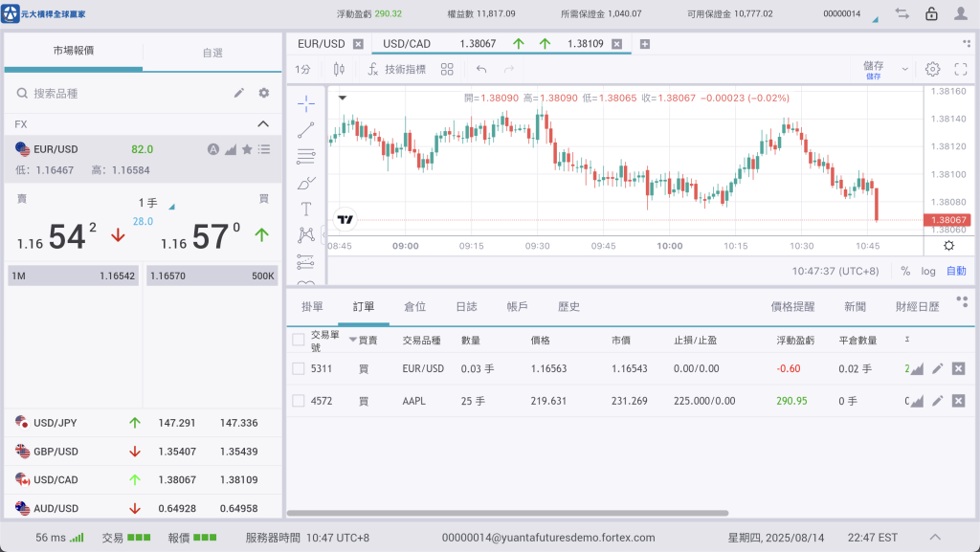Screen dimensions: 980x552
Task: Close the EUR/USD chart tab
Action: (358, 44)
